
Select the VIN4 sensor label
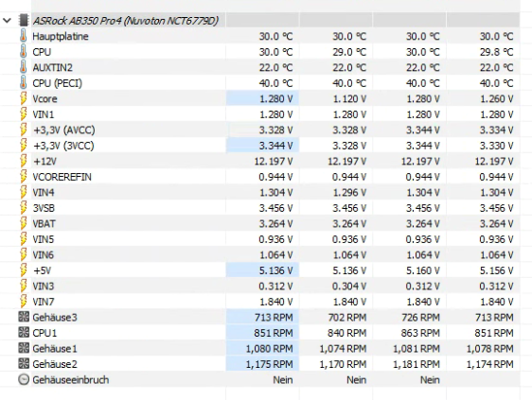pos(44,192)
